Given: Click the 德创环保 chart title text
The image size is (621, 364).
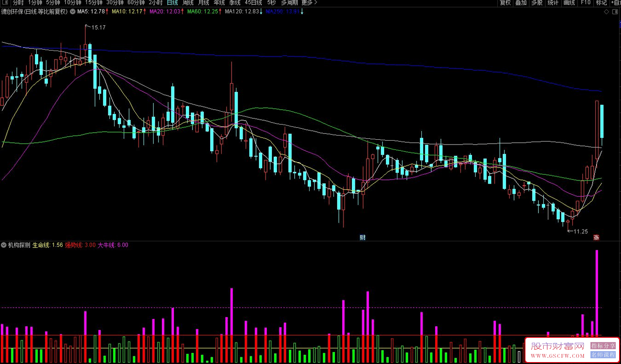Looking at the screenshot, I should [x=34, y=11].
